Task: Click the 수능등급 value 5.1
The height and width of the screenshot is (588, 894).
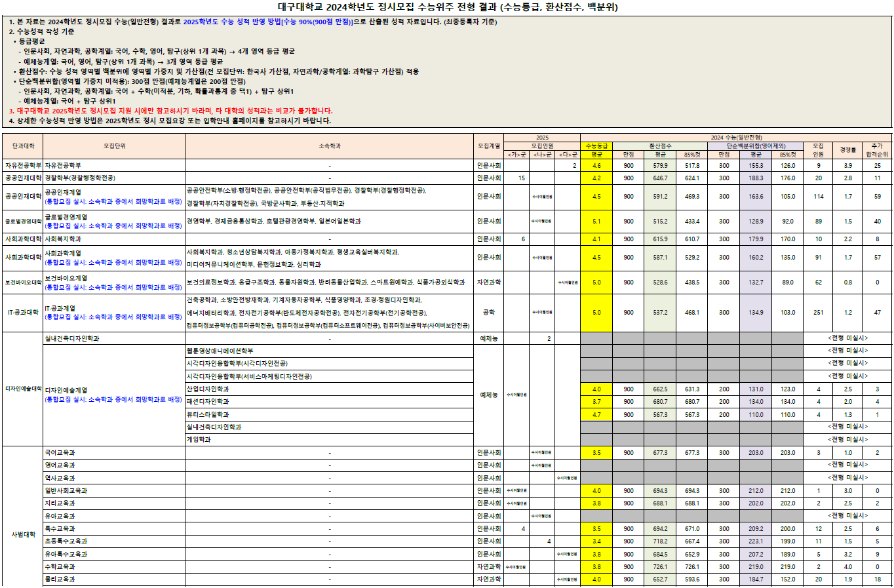Action: pyautogui.click(x=596, y=222)
